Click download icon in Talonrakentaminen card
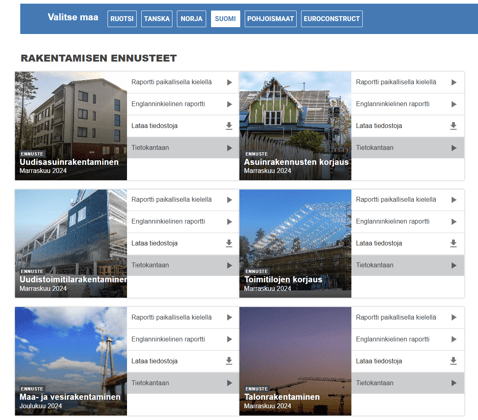Image resolution: width=478 pixels, height=420 pixels. 453,361
